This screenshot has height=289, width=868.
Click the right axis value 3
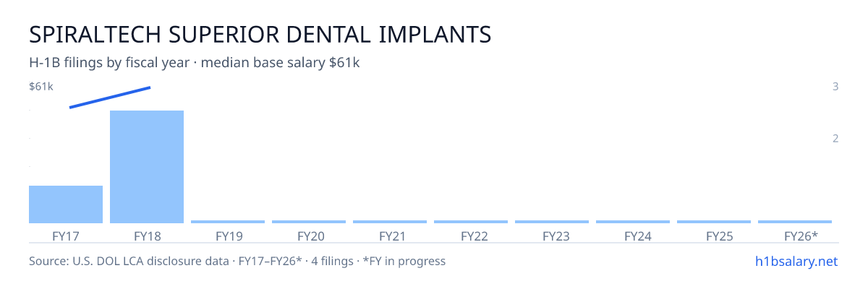tap(835, 87)
